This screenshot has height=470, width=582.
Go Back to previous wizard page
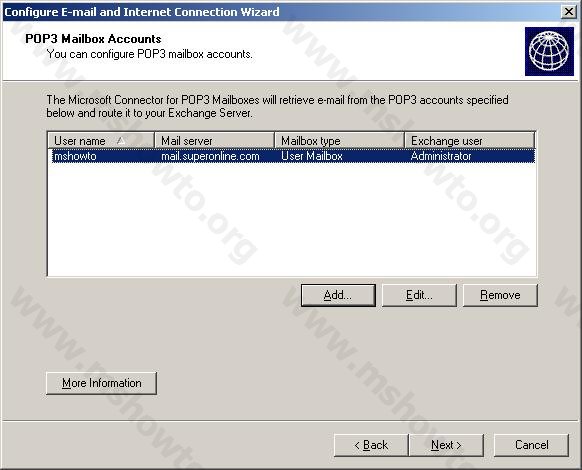pos(371,445)
